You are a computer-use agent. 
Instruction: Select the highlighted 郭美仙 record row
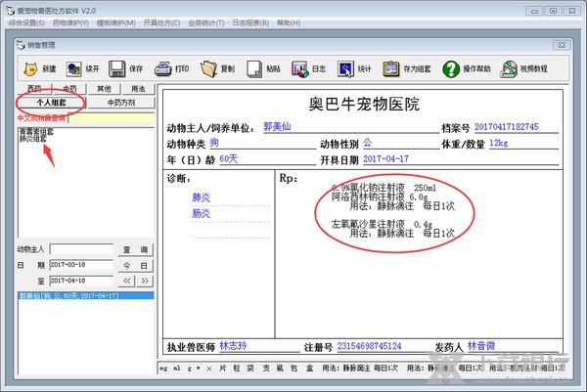86,295
